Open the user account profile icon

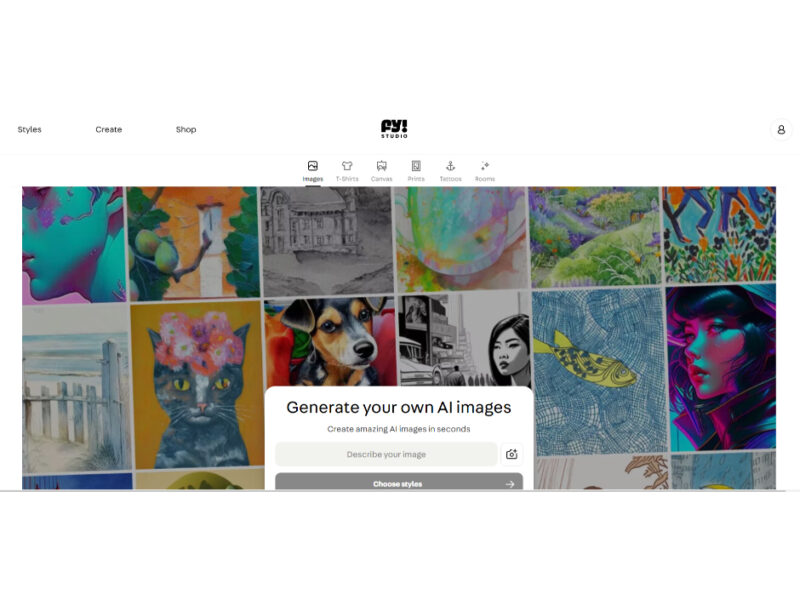[781, 130]
